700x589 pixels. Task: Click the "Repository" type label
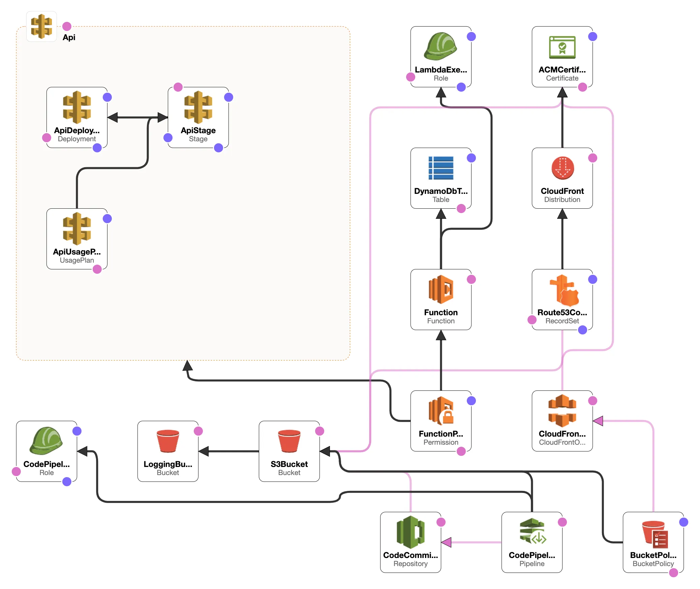pos(410,564)
